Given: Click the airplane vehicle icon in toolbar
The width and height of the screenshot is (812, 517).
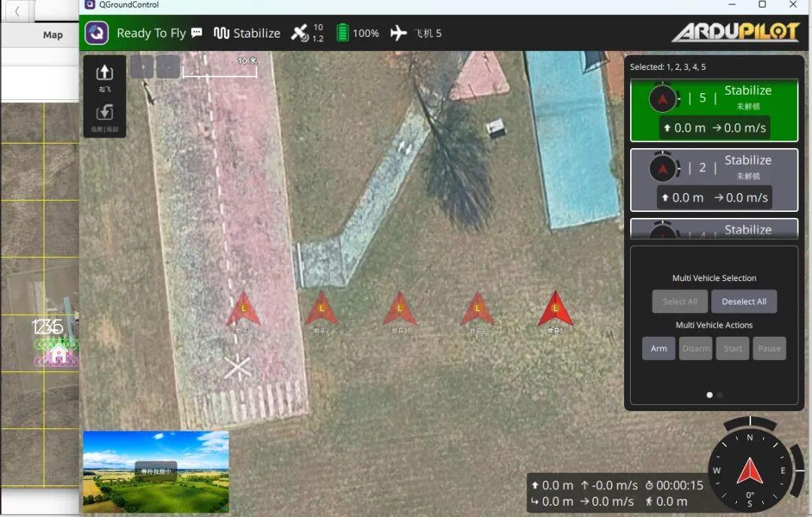Looking at the screenshot, I should (x=398, y=32).
